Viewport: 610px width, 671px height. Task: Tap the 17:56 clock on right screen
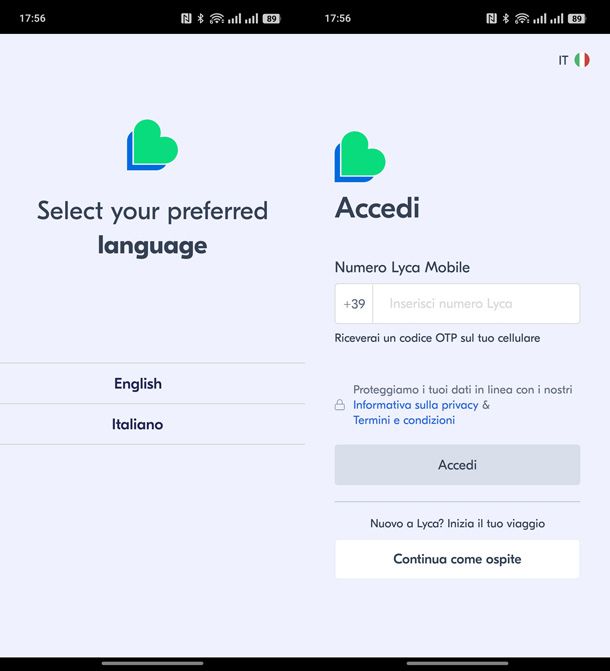point(338,18)
